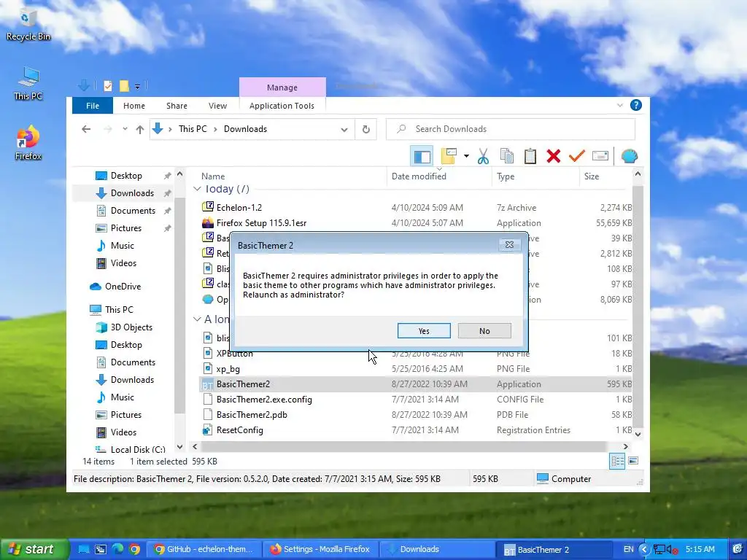Open the Application Tools tab
Screen dimensions: 747x560
click(x=282, y=106)
